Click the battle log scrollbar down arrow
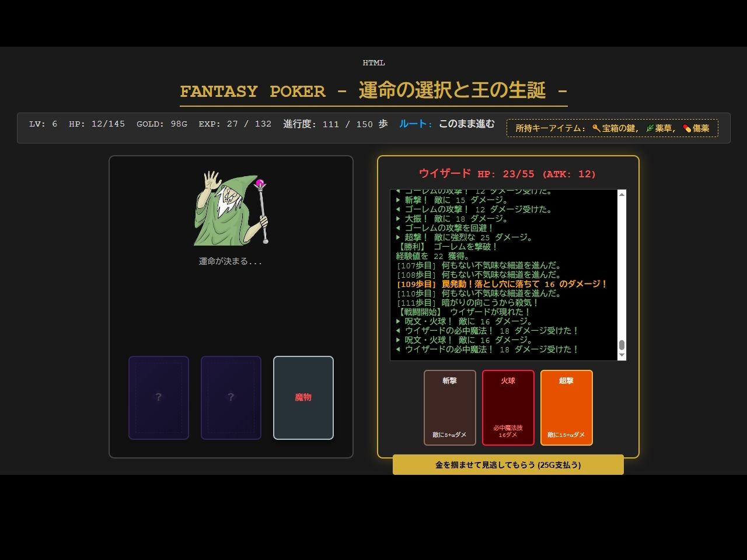747x560 pixels. click(x=622, y=355)
